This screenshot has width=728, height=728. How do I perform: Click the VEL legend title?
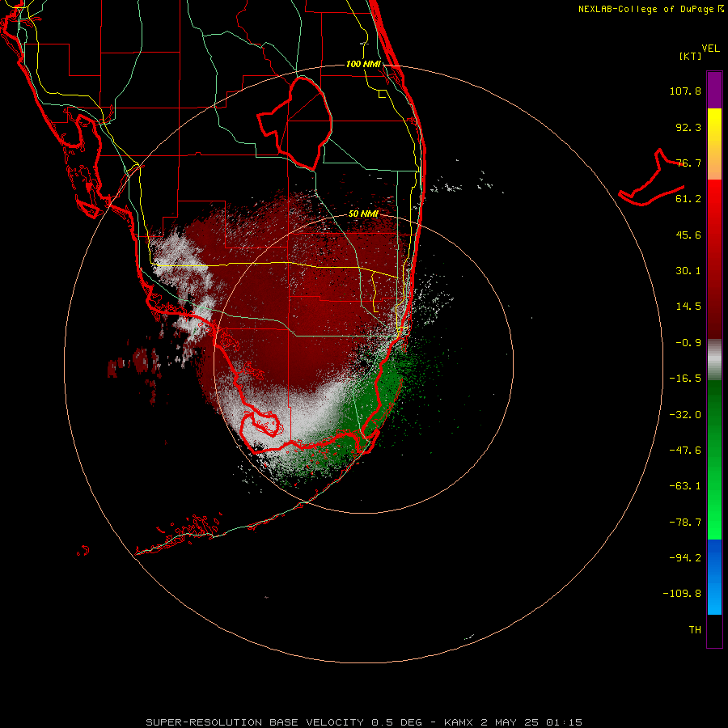coord(710,49)
